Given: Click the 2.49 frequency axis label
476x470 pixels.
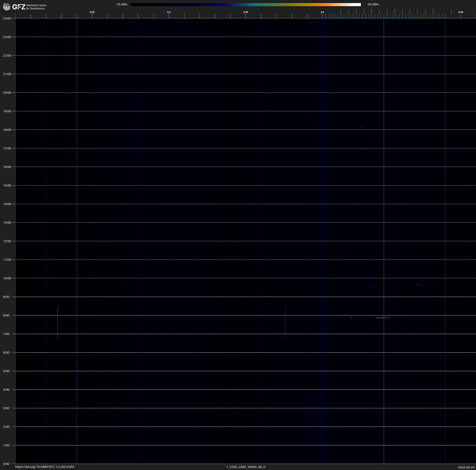Looking at the screenshot, I should click(460, 12).
